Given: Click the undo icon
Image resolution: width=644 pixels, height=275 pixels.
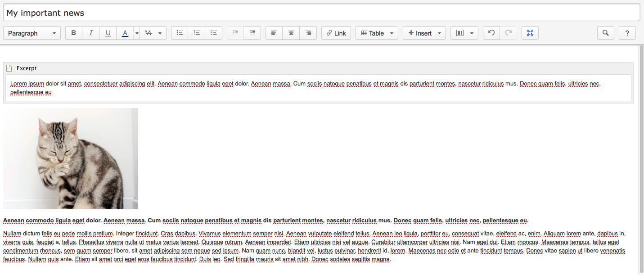Looking at the screenshot, I should [491, 33].
